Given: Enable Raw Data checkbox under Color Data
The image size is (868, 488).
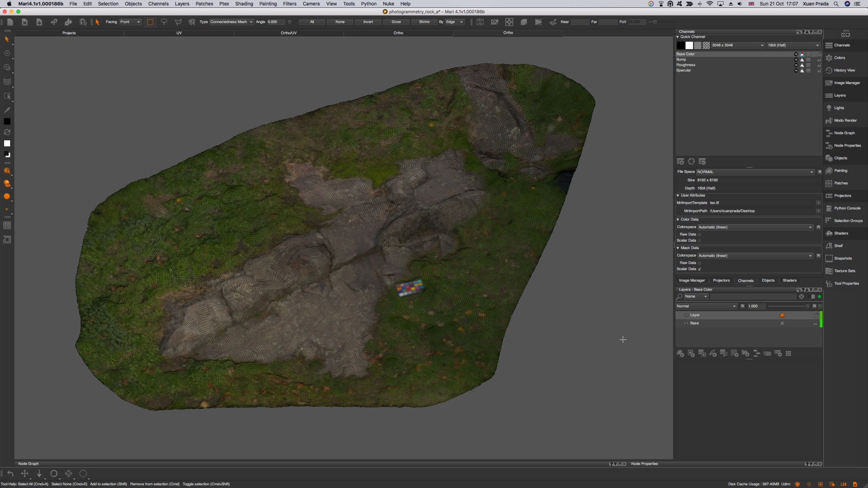Looking at the screenshot, I should (700, 234).
